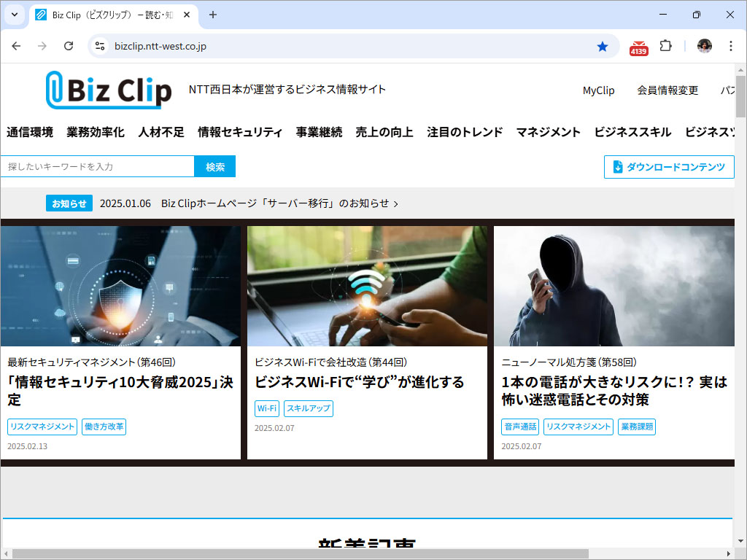Image resolution: width=747 pixels, height=560 pixels.
Task: Click ビジネスWi-Fiで会社改造（第44回） series text
Action: [x=330, y=362]
